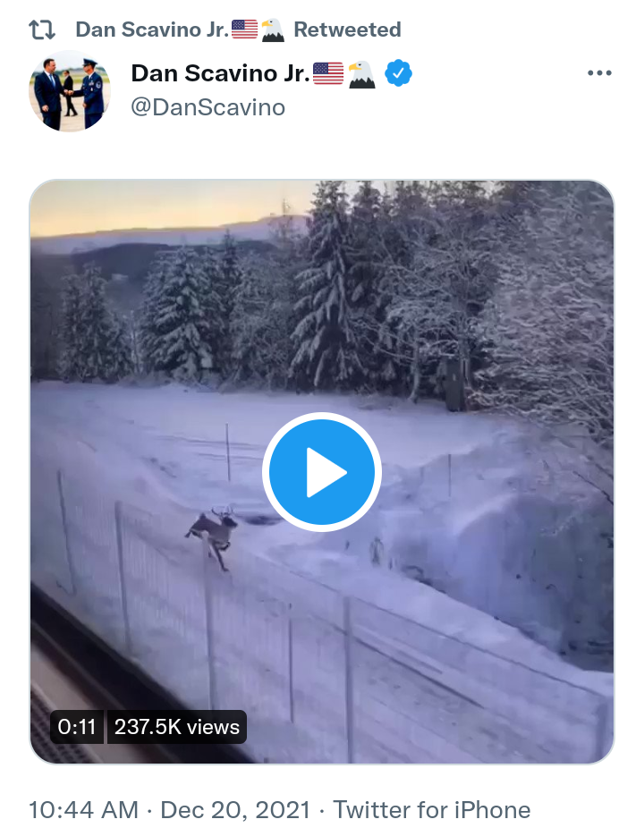This screenshot has height=836, width=644.
Task: Play the video with the blue play button
Action: point(322,472)
